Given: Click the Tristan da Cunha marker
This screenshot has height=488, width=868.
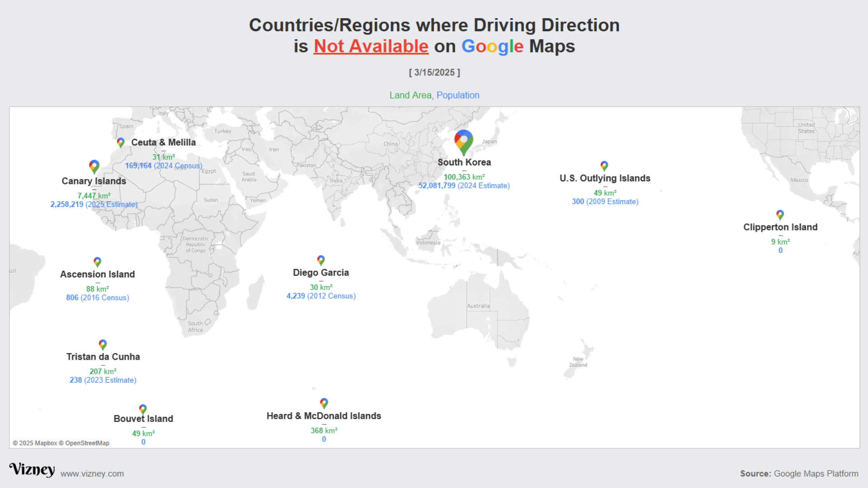Looking at the screenshot, I should (103, 344).
